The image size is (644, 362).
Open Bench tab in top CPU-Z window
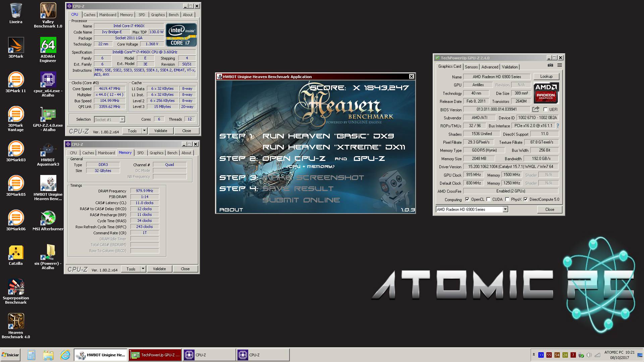[x=173, y=15]
